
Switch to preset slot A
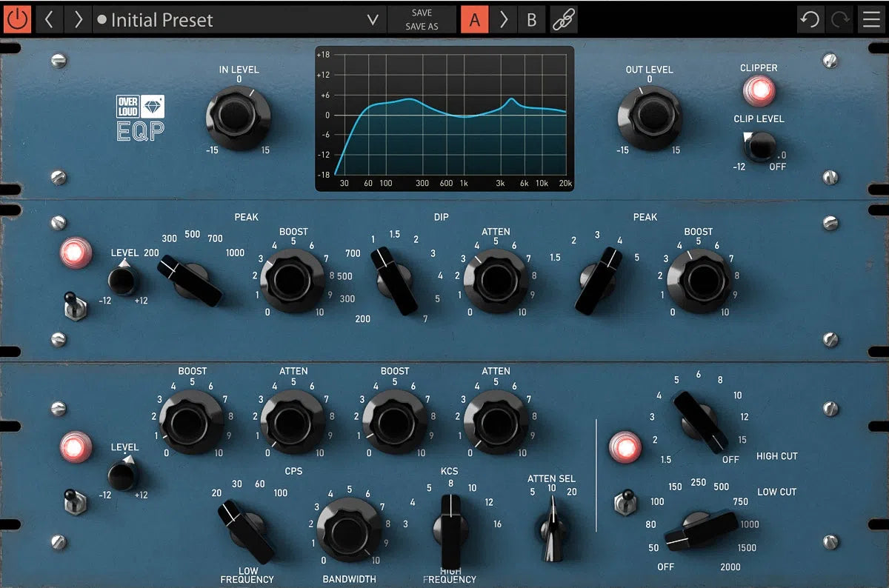pos(475,19)
